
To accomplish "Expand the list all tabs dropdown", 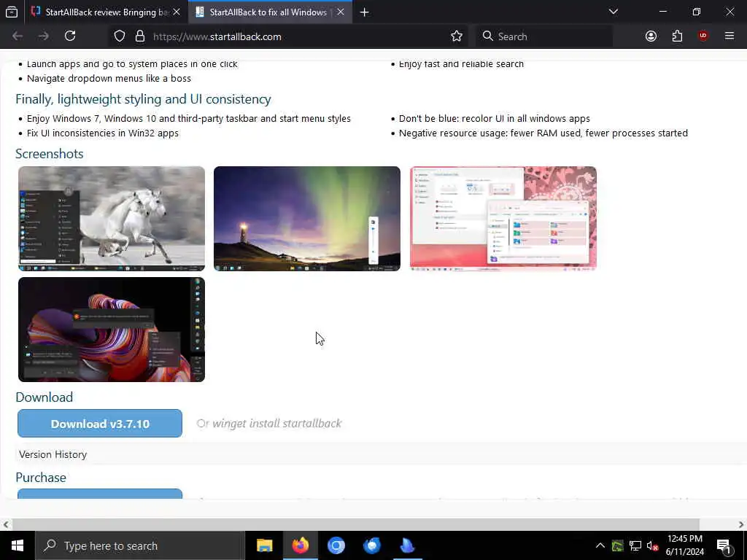I will point(614,12).
